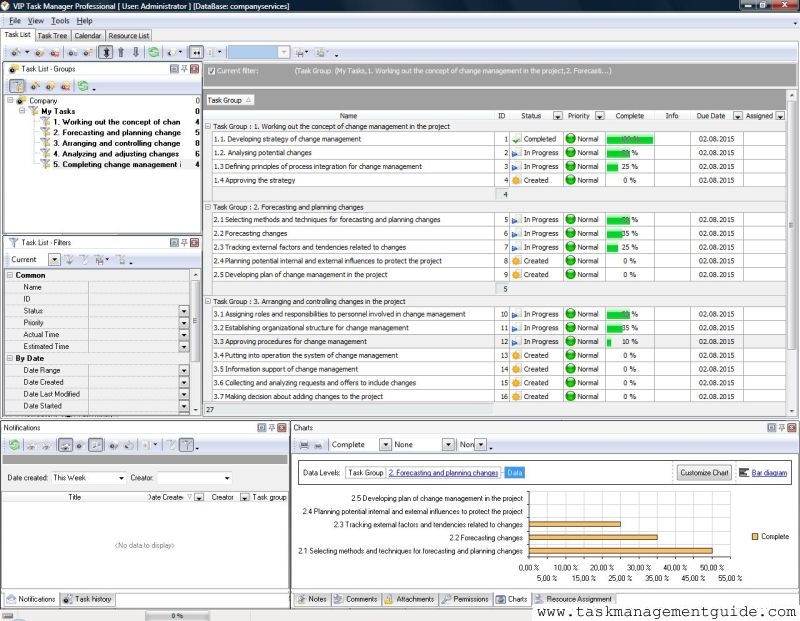The height and width of the screenshot is (621, 800).
Task: Open the Assigned column filter dropdown
Action: coord(780,116)
